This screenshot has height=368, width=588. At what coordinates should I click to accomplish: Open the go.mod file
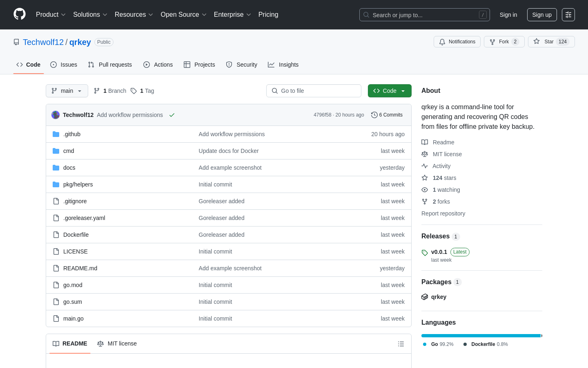tap(73, 285)
